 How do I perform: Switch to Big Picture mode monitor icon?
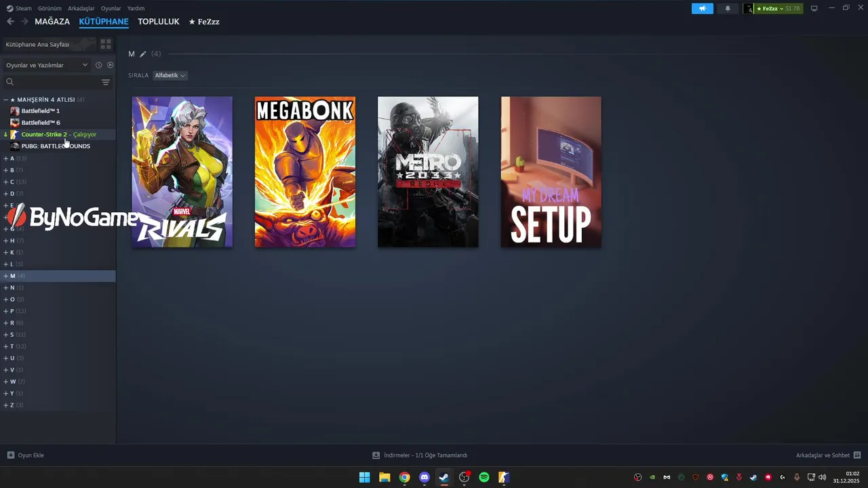click(814, 9)
